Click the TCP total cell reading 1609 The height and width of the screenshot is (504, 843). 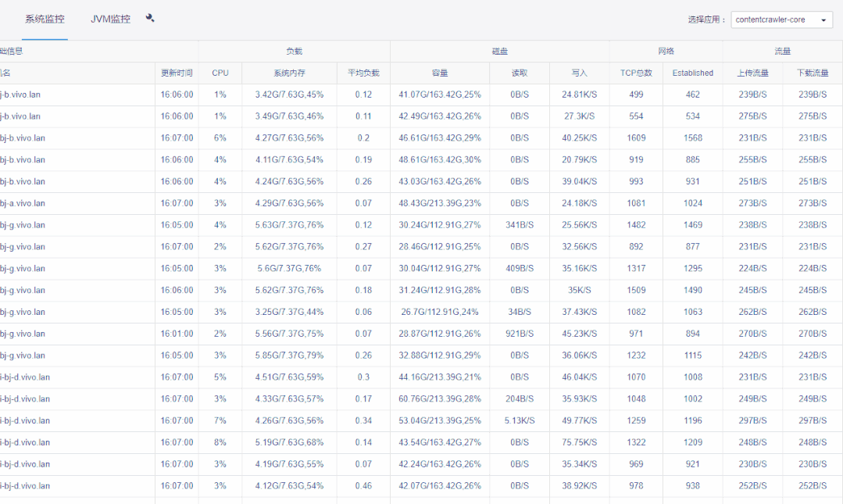tap(636, 138)
